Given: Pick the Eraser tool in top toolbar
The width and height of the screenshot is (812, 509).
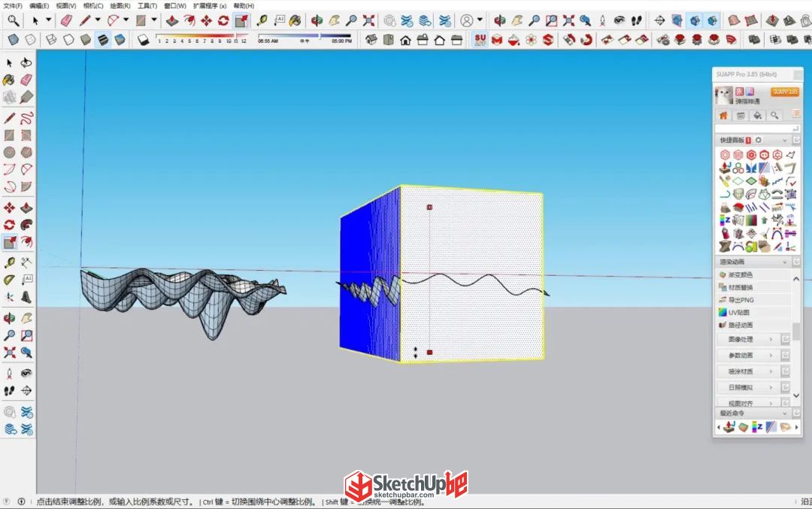Looking at the screenshot, I should [66, 21].
